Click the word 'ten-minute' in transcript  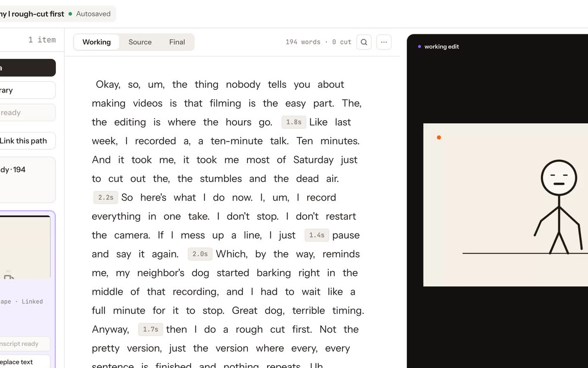(x=237, y=141)
